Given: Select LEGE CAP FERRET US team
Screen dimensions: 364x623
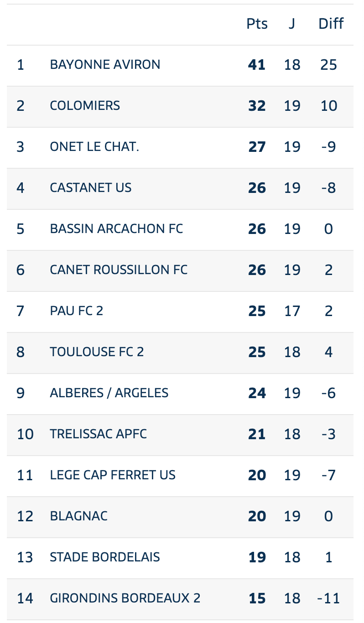Looking at the screenshot, I should (x=113, y=475).
